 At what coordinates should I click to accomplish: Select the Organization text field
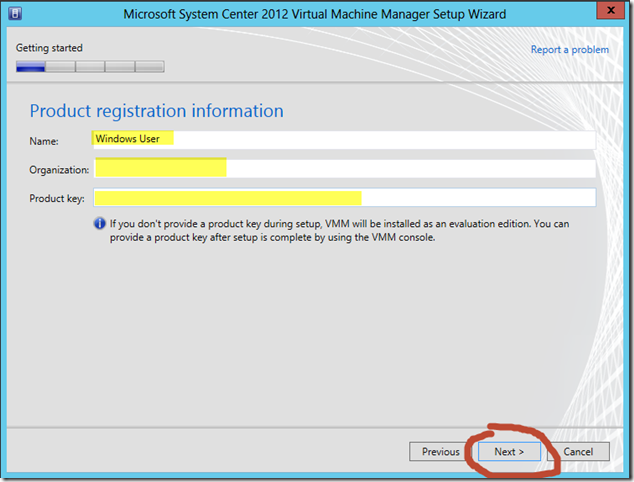(344, 168)
